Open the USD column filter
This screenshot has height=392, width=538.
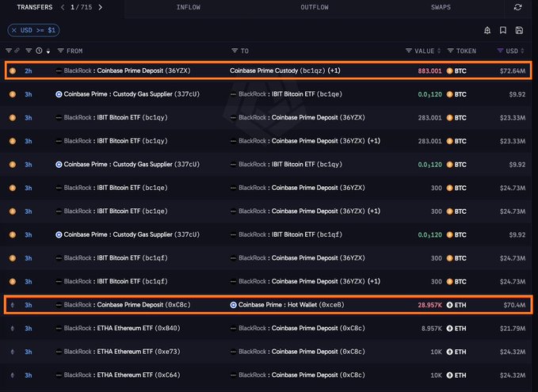(500, 51)
